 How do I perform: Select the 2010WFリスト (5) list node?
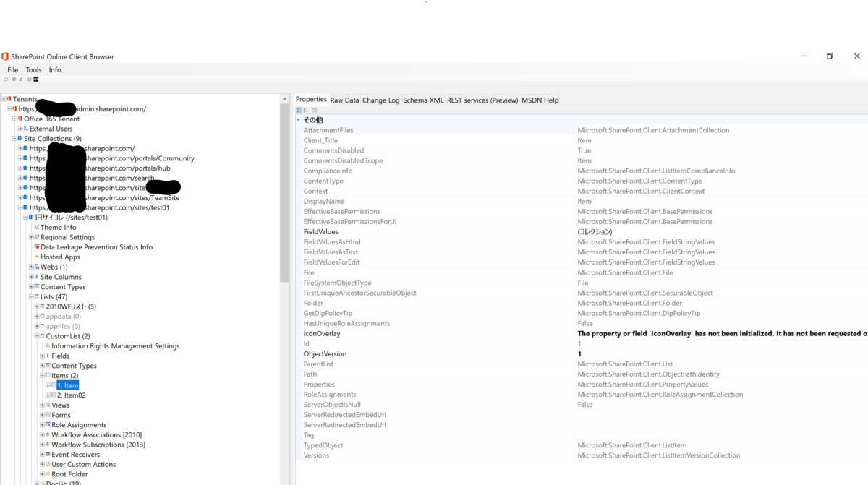(71, 306)
